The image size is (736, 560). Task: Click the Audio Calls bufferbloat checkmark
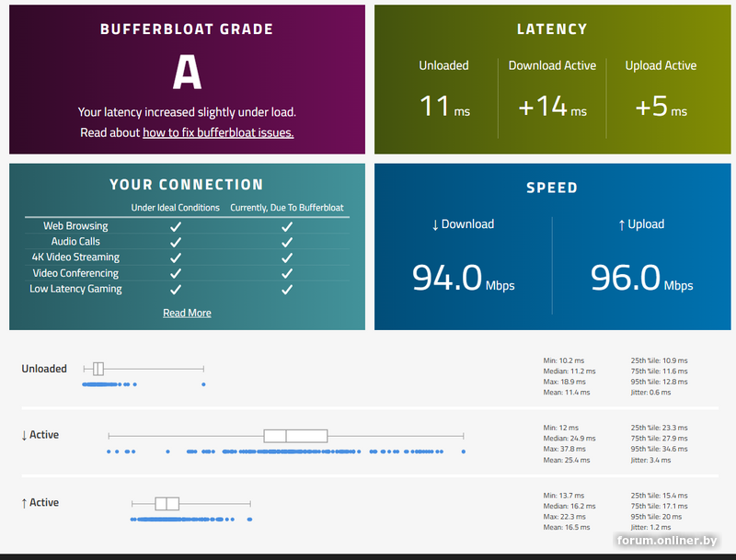click(287, 242)
